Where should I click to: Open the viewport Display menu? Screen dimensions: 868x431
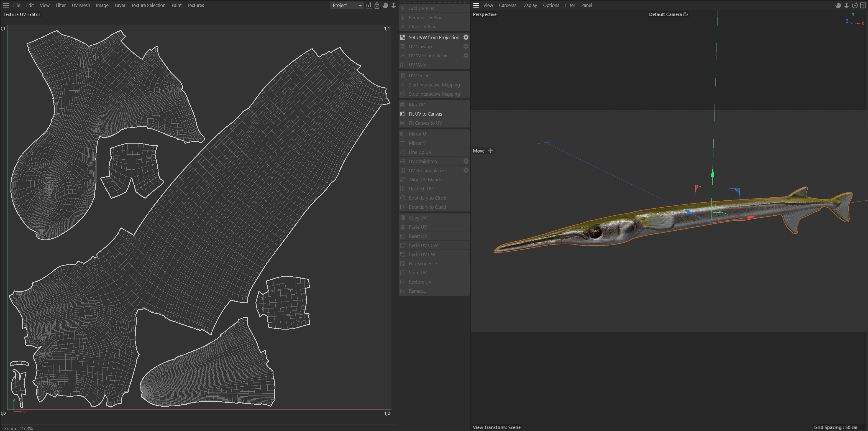pos(529,5)
